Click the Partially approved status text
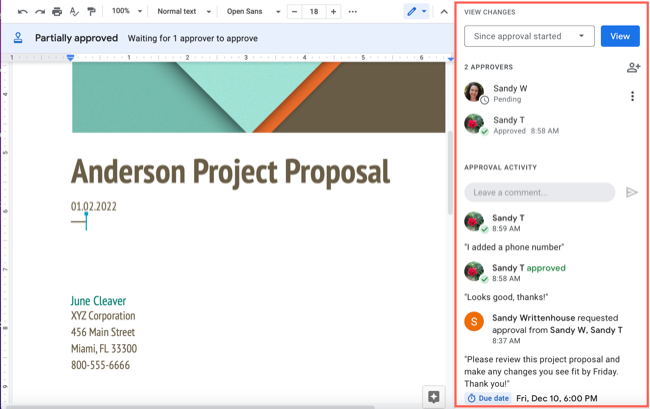The height and width of the screenshot is (409, 650). point(76,38)
